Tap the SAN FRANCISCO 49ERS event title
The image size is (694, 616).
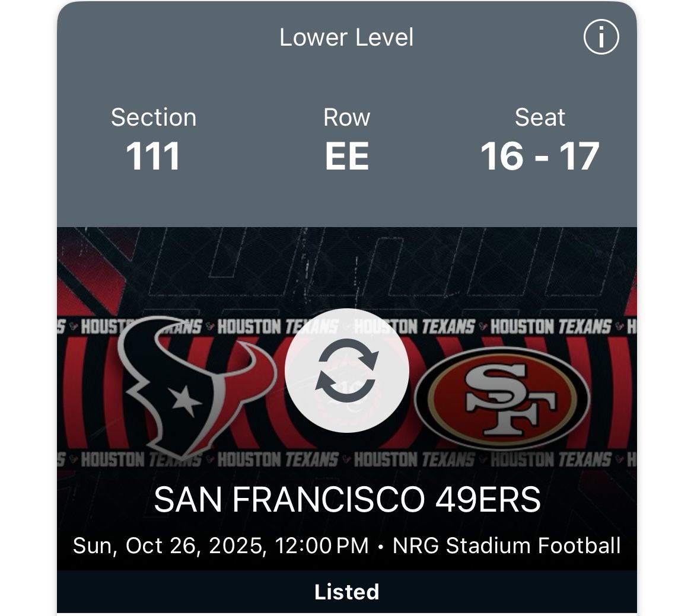tap(347, 502)
